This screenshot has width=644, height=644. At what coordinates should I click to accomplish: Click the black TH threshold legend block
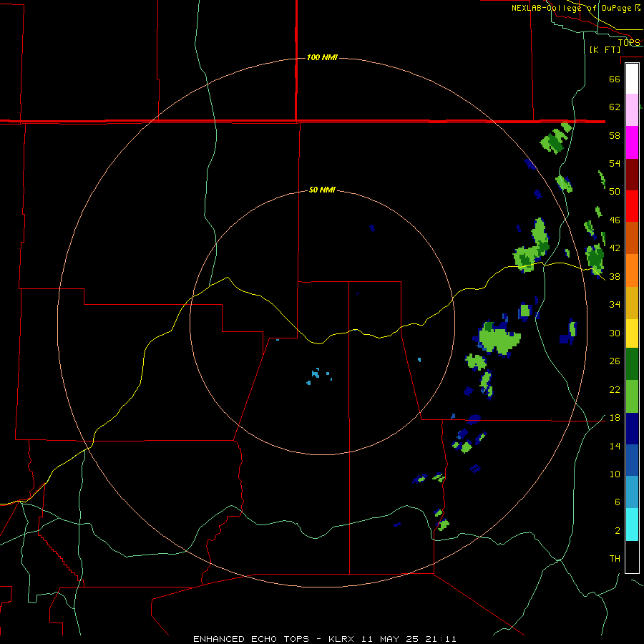tap(632, 557)
